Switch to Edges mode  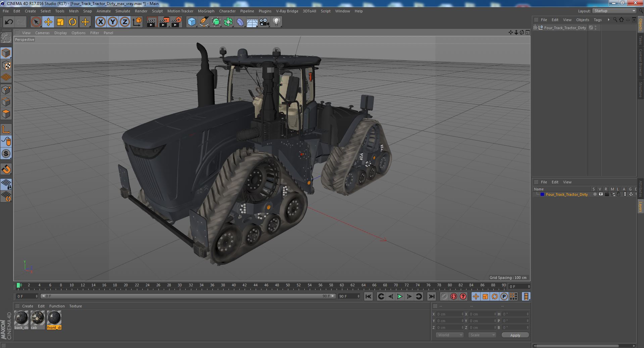click(x=6, y=102)
